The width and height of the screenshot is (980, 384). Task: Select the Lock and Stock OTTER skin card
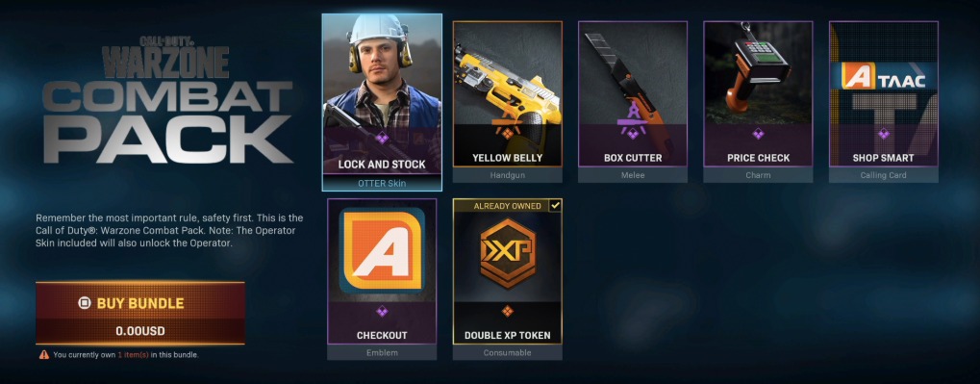[382, 102]
